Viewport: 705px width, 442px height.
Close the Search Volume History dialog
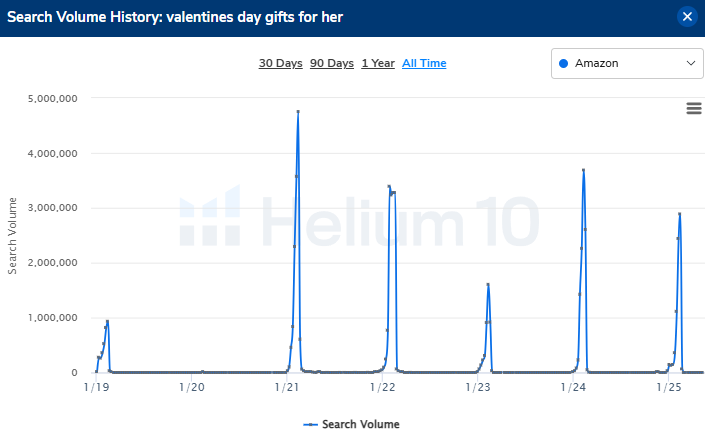[687, 17]
